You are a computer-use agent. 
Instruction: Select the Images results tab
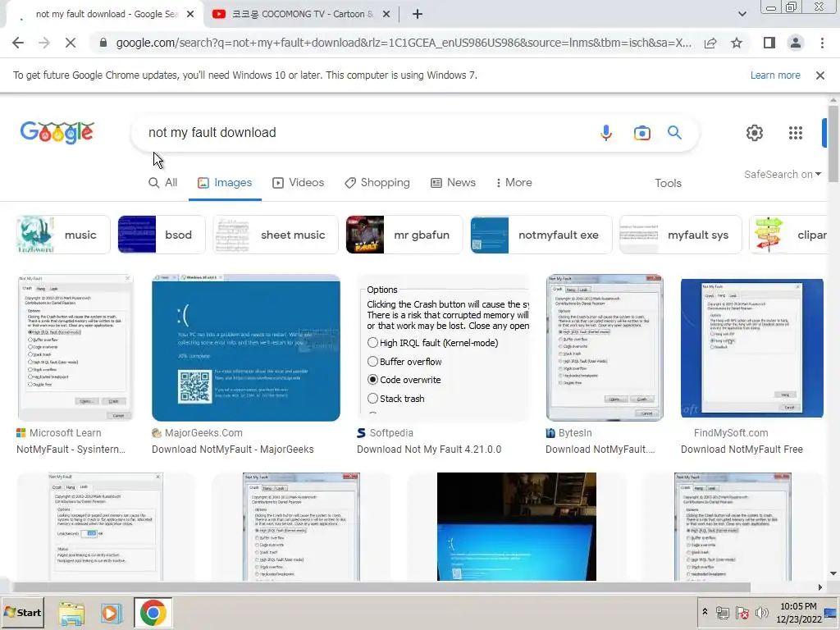coord(225,183)
